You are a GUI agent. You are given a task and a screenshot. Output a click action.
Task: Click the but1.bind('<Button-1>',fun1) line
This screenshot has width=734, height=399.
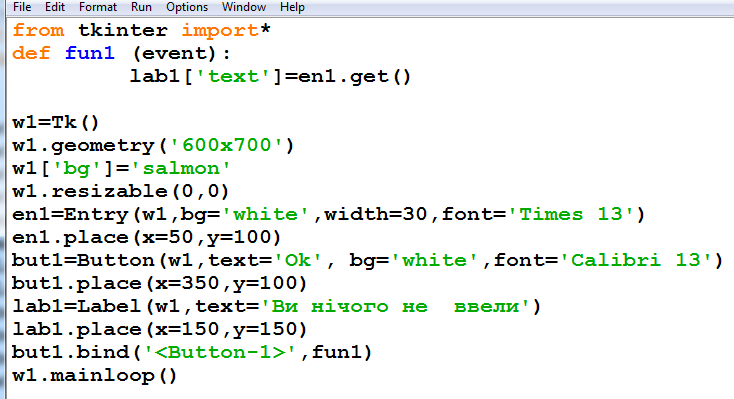[192, 353]
